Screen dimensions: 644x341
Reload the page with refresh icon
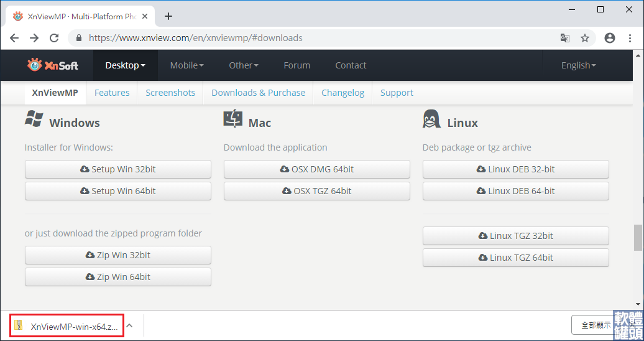pyautogui.click(x=54, y=38)
